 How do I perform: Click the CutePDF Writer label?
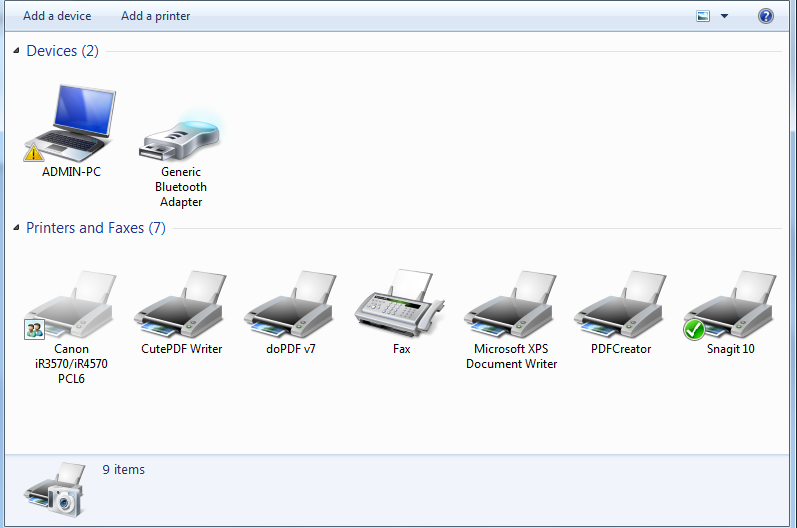tap(181, 349)
